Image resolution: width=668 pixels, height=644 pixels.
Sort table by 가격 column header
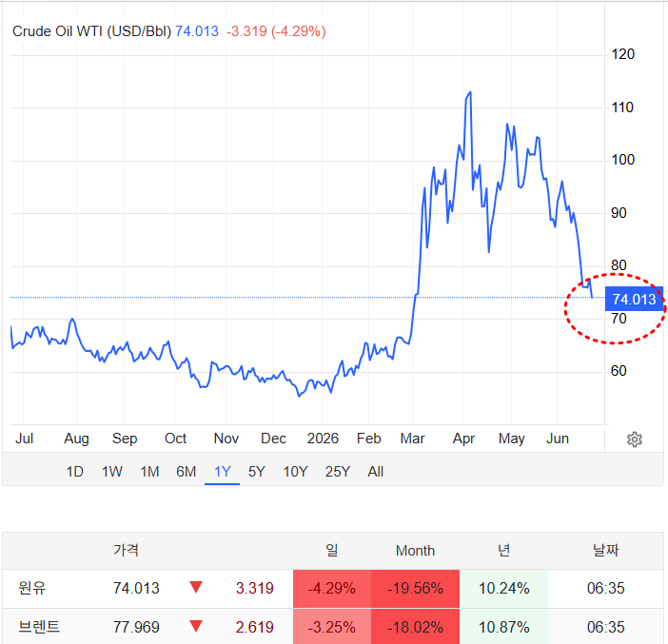pyautogui.click(x=126, y=550)
